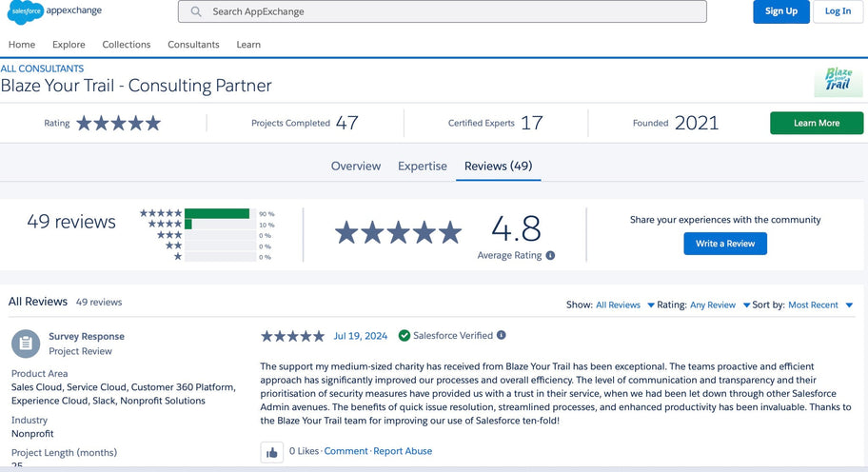This screenshot has width=868, height=472.
Task: Click the 49 reviews heading
Action: (71, 222)
